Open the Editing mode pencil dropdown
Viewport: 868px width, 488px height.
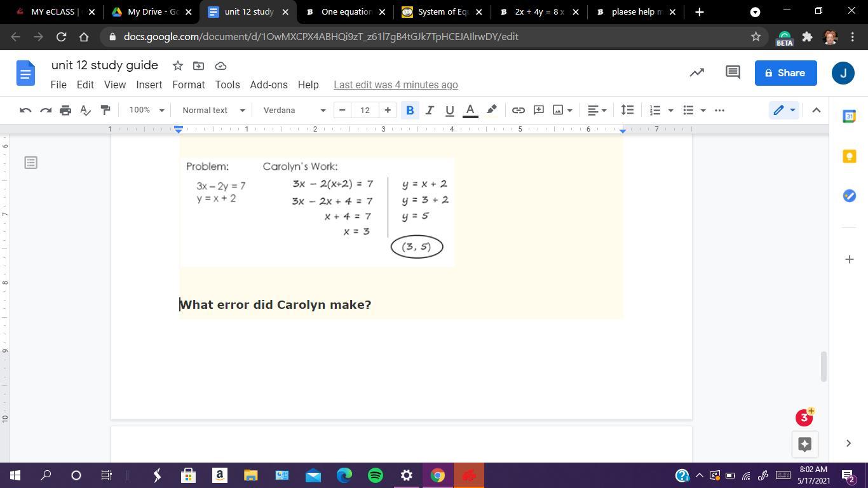784,110
